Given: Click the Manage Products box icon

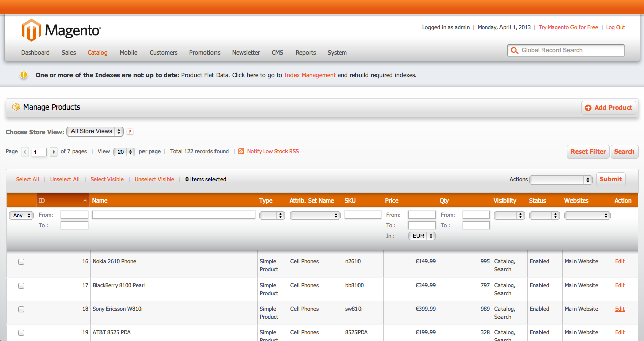Looking at the screenshot, I should tap(16, 107).
